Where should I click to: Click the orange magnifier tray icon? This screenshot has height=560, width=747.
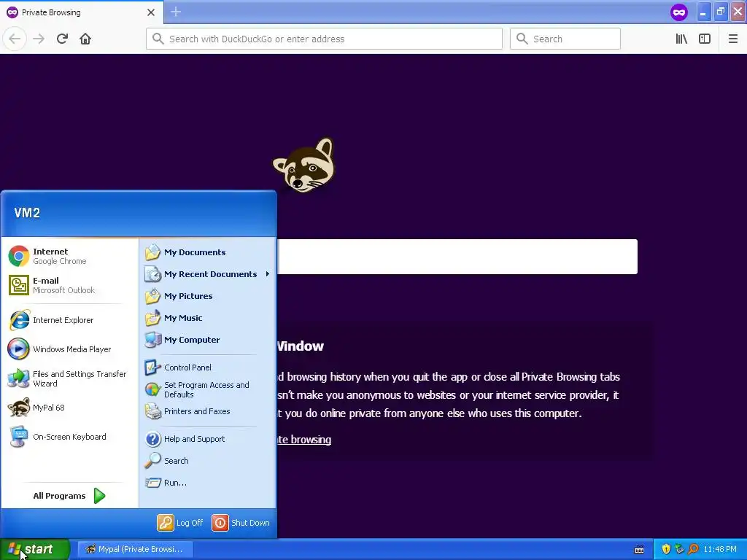pyautogui.click(x=693, y=549)
